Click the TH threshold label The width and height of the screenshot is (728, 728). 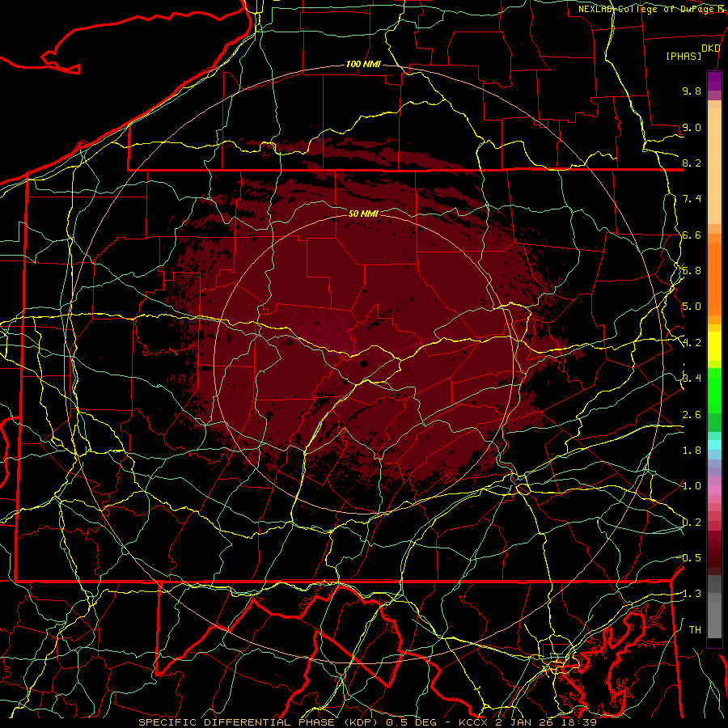coord(695,630)
